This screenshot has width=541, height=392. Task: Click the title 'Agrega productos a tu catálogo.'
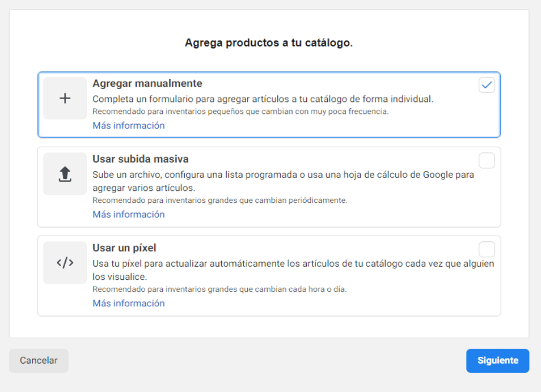pos(269,42)
